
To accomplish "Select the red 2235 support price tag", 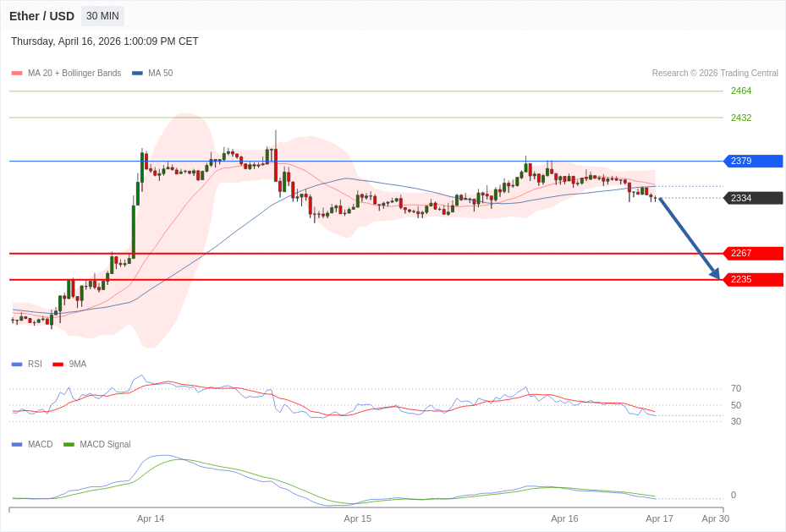I will [753, 279].
